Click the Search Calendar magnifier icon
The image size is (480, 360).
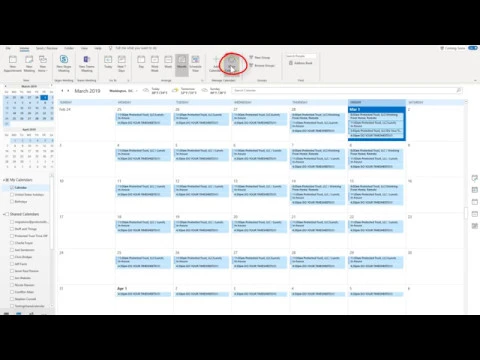tap(459, 90)
